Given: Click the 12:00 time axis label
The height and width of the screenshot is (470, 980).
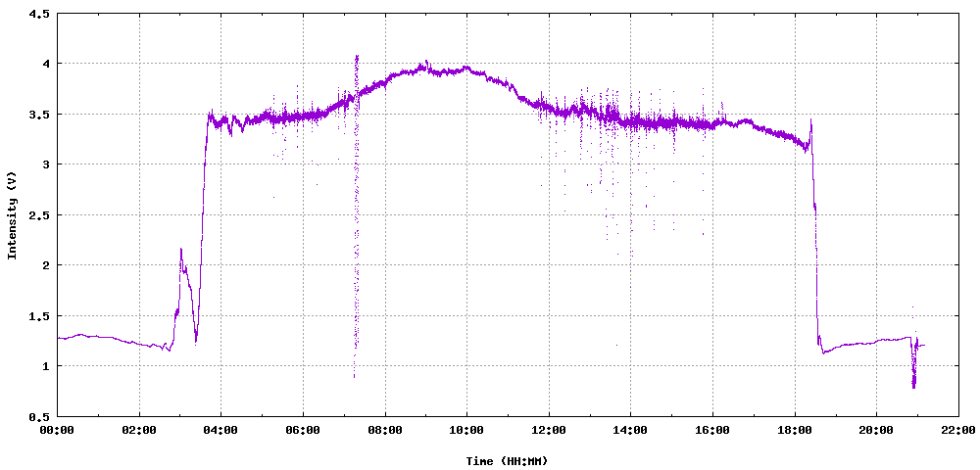Looking at the screenshot, I should click(x=548, y=431).
